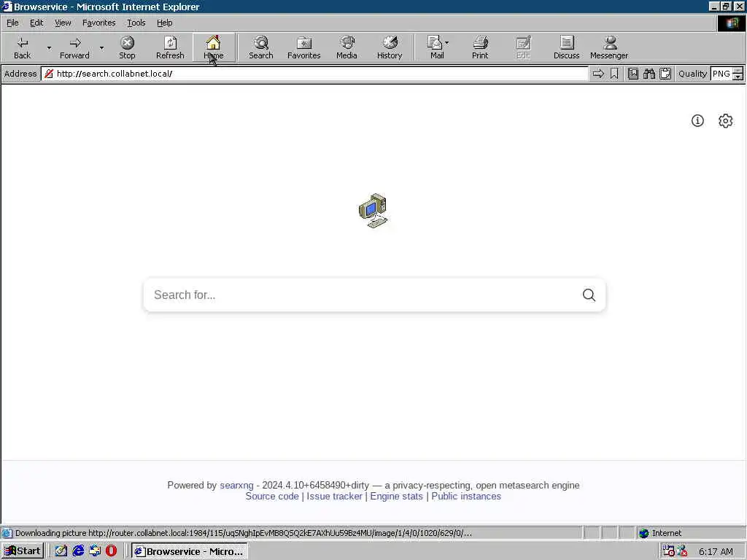This screenshot has height=560, width=747.
Task: Click the network tray icon by the clock
Action: coord(682,551)
